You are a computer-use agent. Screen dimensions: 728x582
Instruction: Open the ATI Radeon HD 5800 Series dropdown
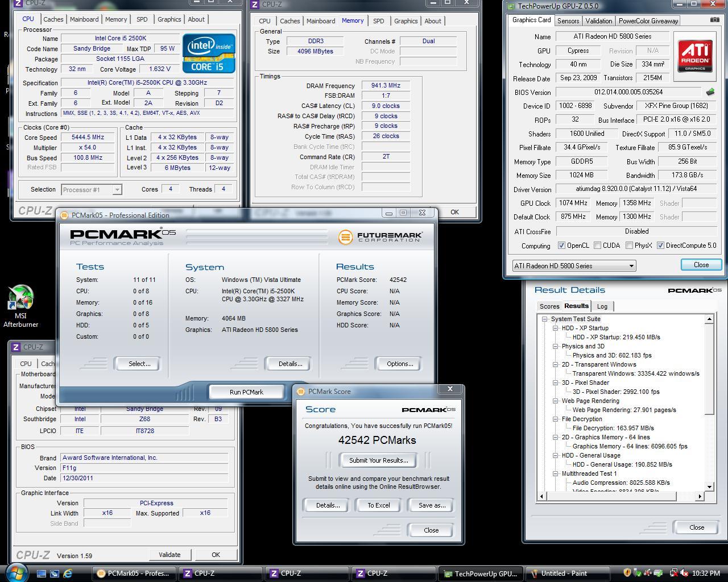click(574, 266)
